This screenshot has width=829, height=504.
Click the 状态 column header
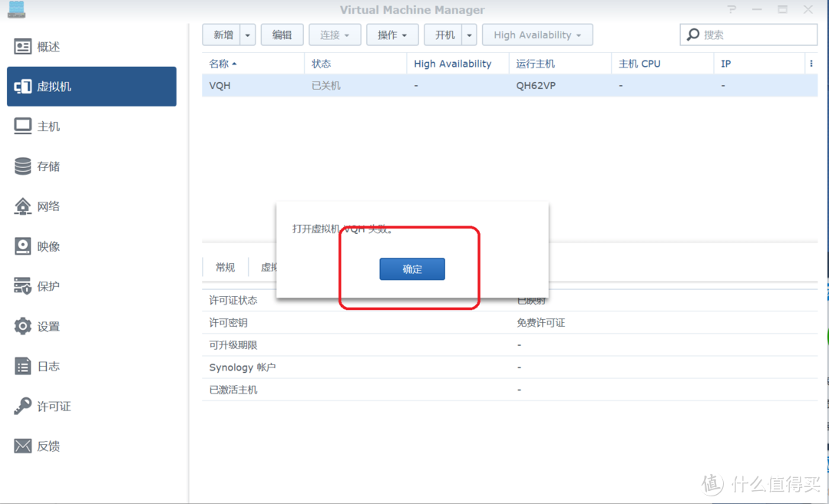pos(355,64)
